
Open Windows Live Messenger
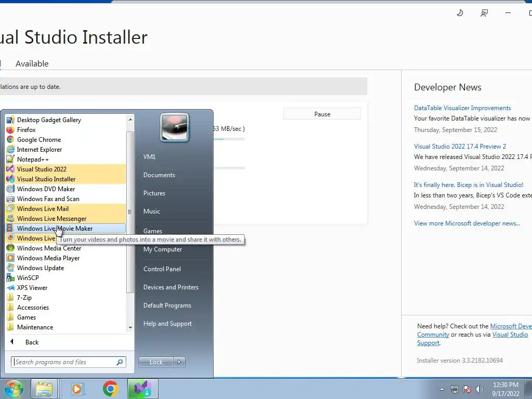pos(65,219)
